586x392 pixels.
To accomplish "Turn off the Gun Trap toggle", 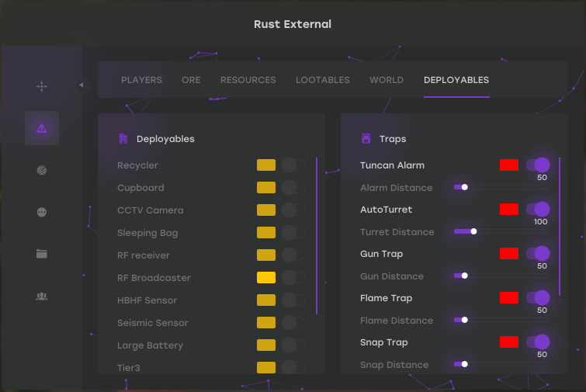I will pos(538,253).
